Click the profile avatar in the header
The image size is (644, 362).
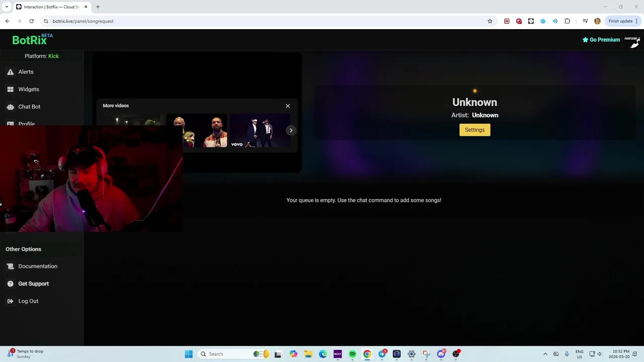click(632, 41)
